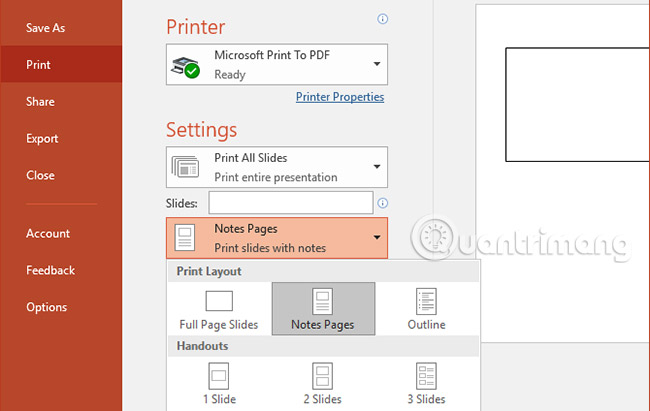The height and width of the screenshot is (411, 650).
Task: Select 1 Slide handout layout
Action: coord(219,384)
